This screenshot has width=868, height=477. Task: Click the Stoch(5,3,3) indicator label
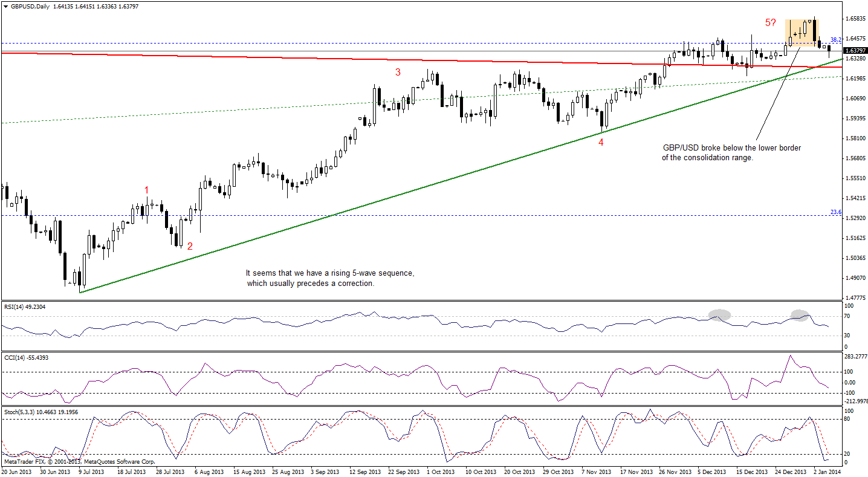point(40,412)
